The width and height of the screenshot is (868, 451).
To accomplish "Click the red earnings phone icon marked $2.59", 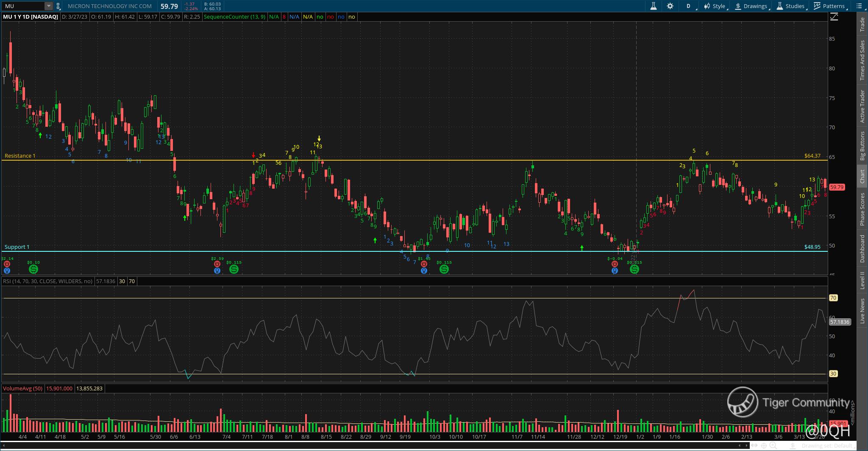I will (217, 264).
